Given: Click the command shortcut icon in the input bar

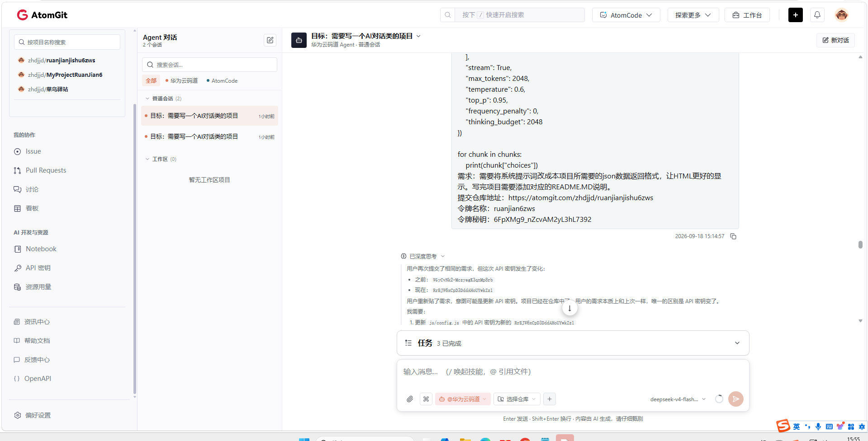Looking at the screenshot, I should click(x=426, y=399).
